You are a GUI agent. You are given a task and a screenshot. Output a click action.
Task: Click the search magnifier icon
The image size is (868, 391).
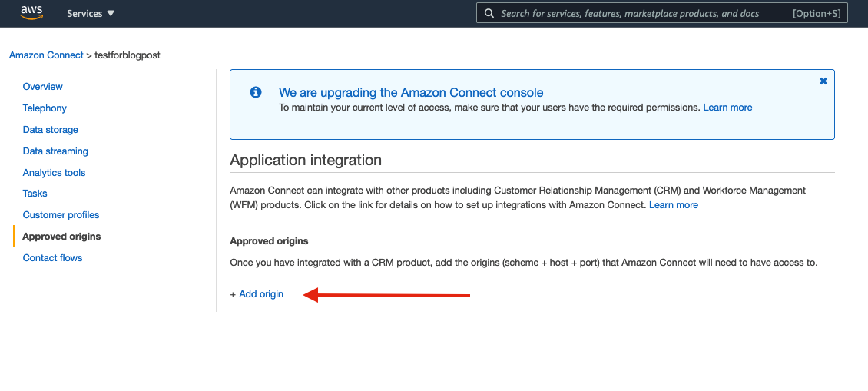pos(489,13)
